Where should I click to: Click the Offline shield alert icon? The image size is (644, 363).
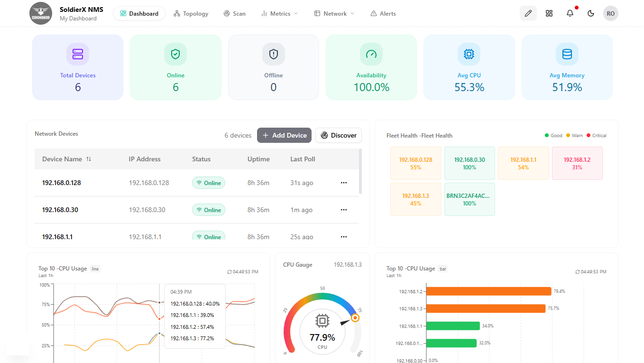point(274,54)
